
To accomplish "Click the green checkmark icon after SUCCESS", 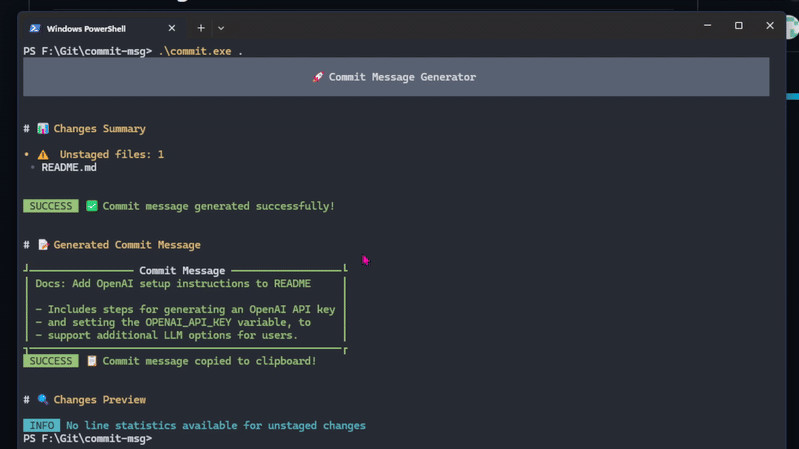I will 92,206.
